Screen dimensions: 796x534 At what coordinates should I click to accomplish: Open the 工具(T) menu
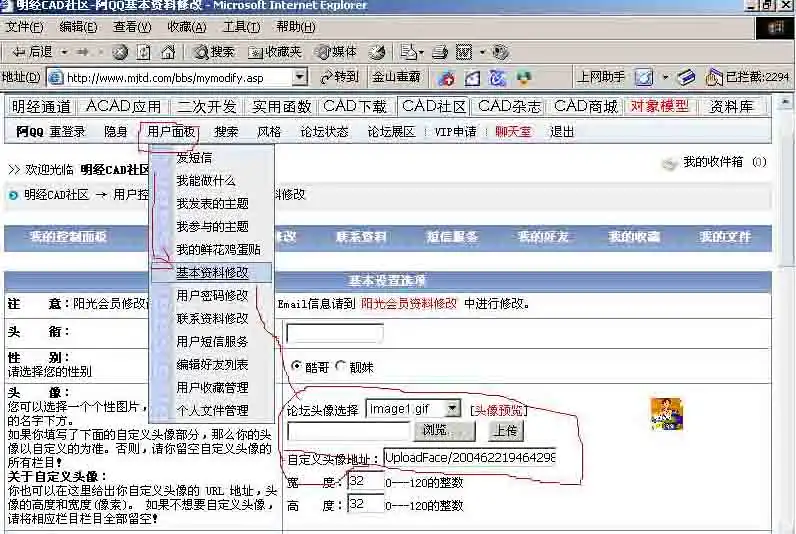242,26
